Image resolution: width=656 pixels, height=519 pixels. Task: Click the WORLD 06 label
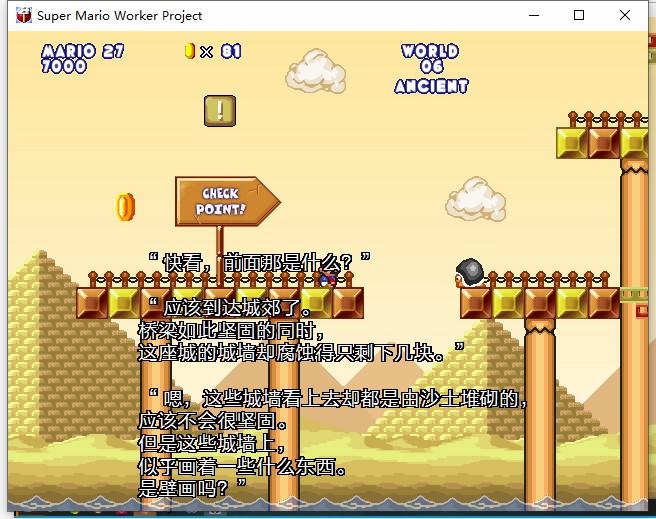430,59
